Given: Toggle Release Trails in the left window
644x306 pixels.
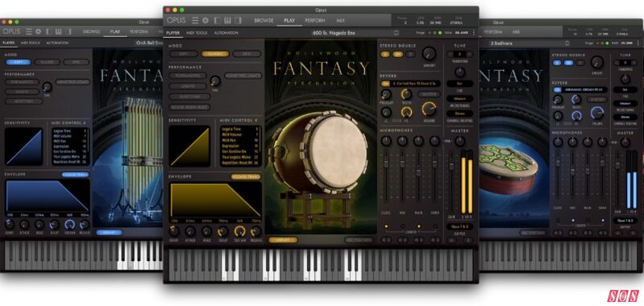Looking at the screenshot, I should [x=75, y=174].
